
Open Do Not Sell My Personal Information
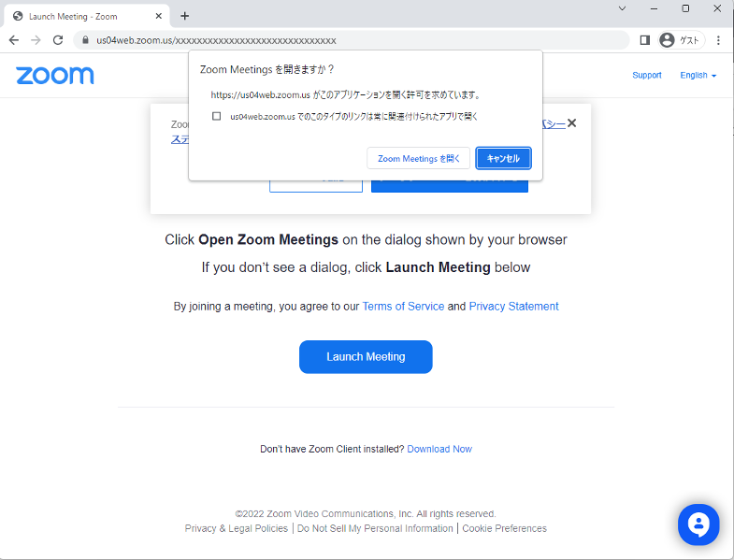click(375, 528)
